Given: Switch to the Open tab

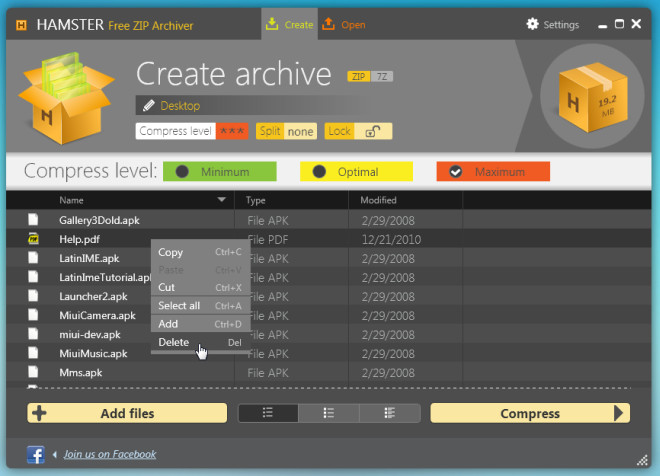Looking at the screenshot, I should click(344, 24).
